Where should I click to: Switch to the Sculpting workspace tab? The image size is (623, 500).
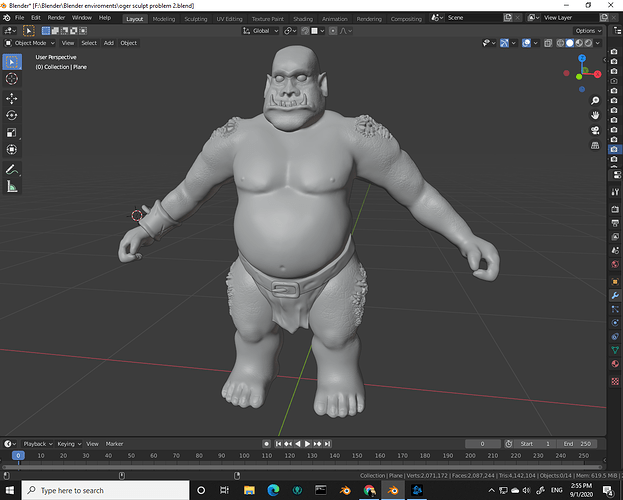click(x=196, y=18)
